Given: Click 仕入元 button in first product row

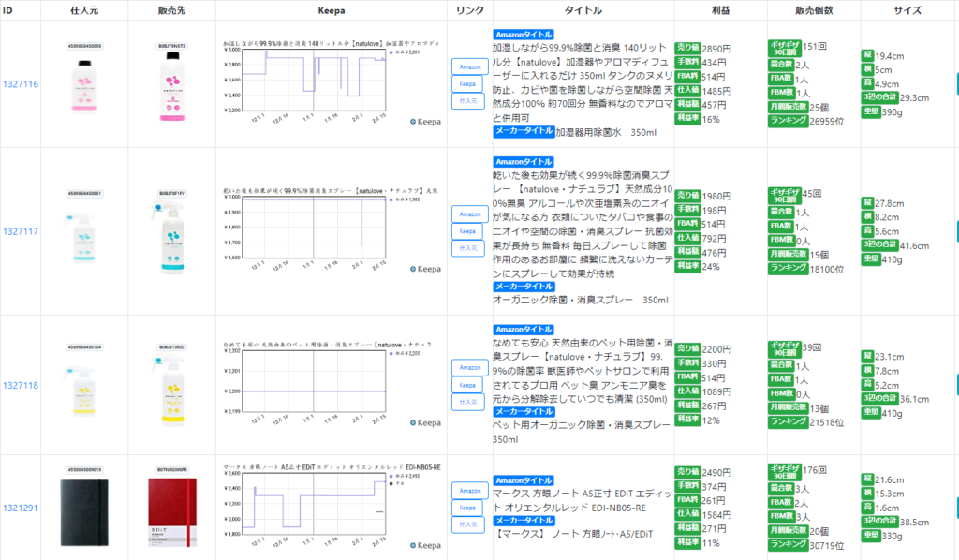Looking at the screenshot, I should (469, 100).
